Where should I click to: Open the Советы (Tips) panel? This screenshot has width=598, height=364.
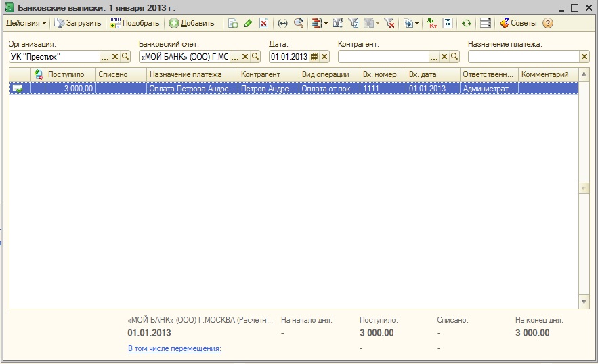[x=518, y=23]
